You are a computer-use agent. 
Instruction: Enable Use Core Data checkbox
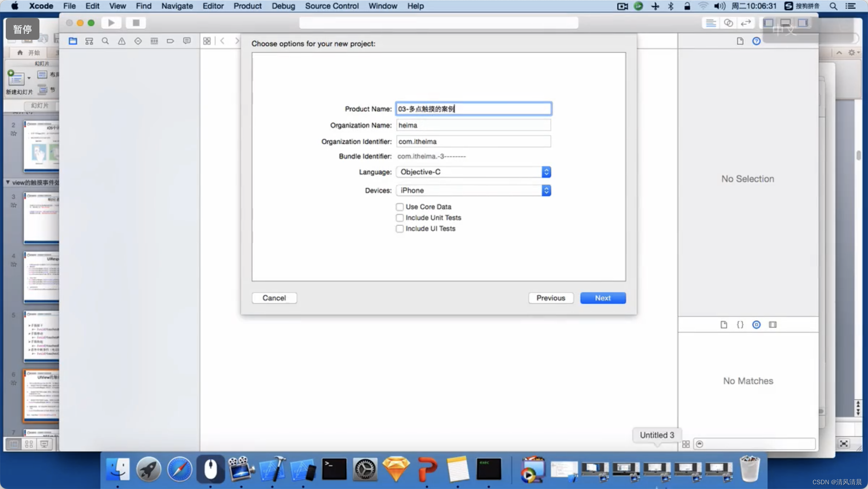400,207
